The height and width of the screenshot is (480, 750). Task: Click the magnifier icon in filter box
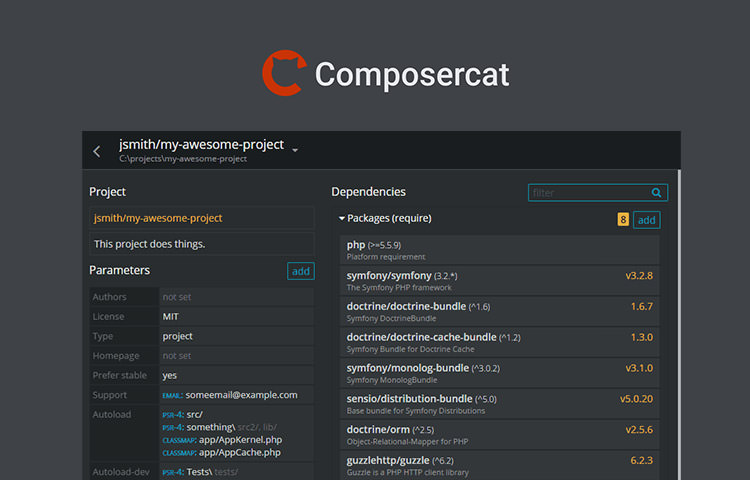point(657,193)
